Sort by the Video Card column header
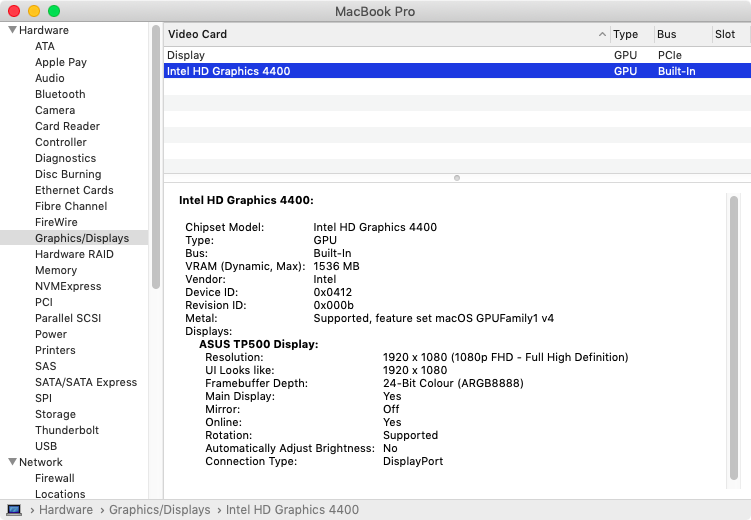Screen dimensions: 751x520 (387, 34)
